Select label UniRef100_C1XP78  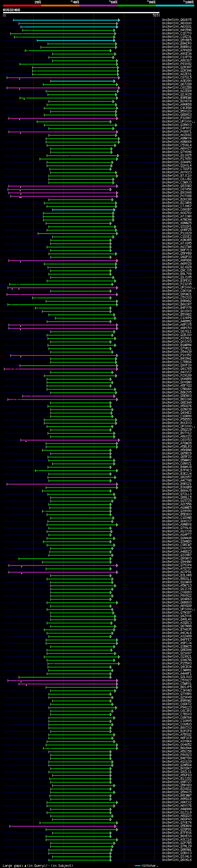coord(177,57)
